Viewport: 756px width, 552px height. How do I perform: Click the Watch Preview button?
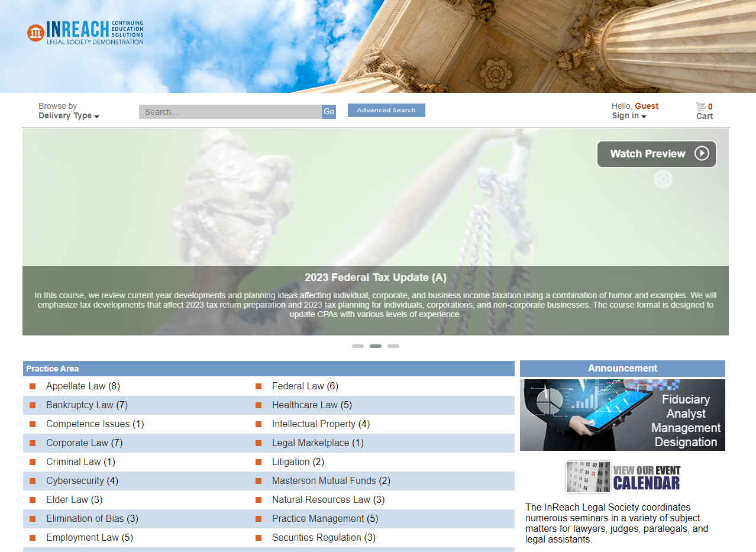point(657,154)
